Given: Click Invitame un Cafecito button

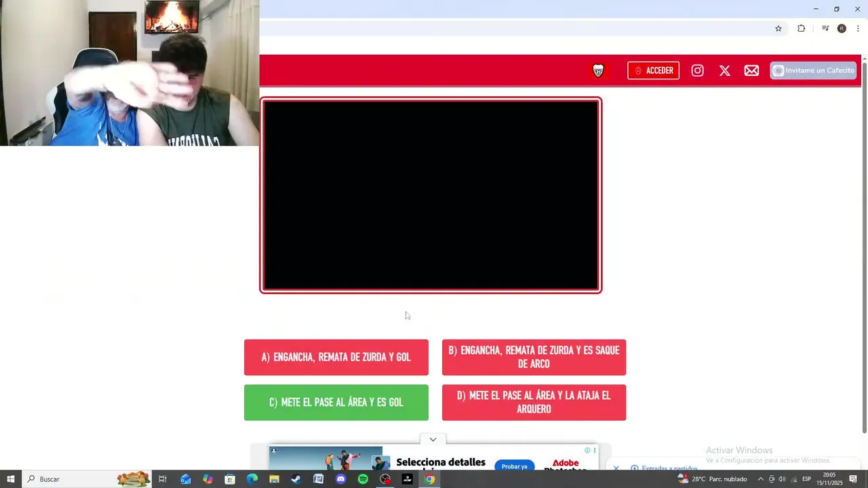Looking at the screenshot, I should pos(813,70).
